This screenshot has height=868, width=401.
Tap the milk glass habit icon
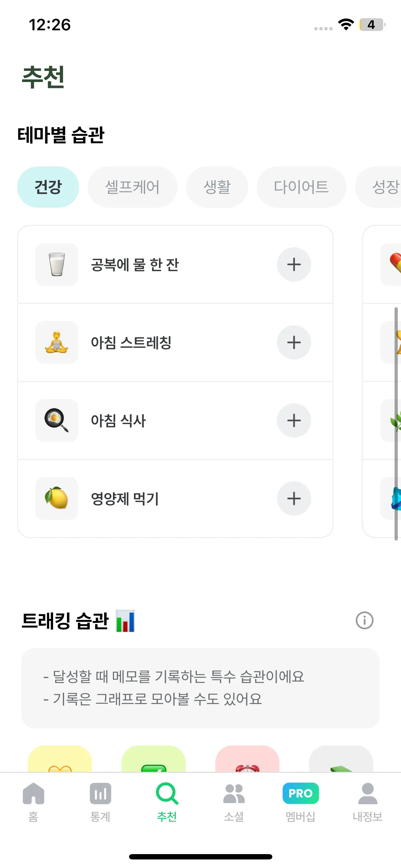[x=57, y=264]
